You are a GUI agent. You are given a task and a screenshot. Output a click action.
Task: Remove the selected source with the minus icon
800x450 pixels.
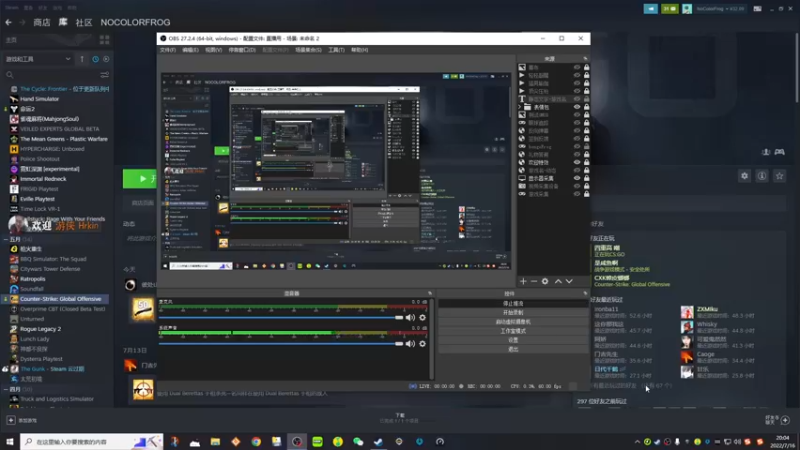[534, 281]
